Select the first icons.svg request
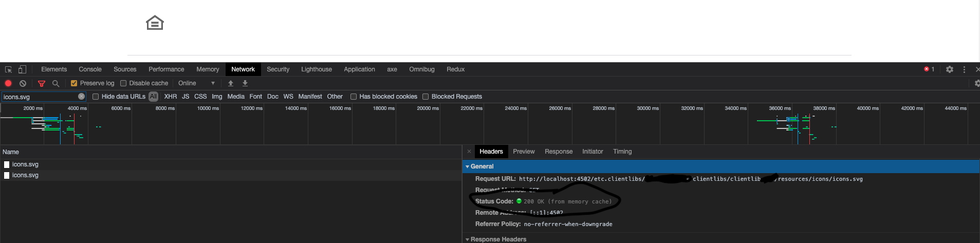The height and width of the screenshot is (243, 980). (x=25, y=164)
